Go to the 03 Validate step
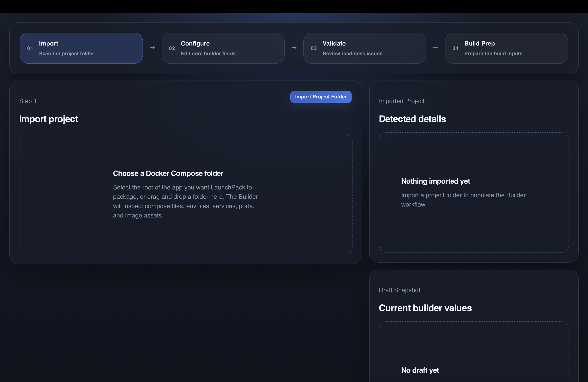The height and width of the screenshot is (382, 588). tap(365, 48)
